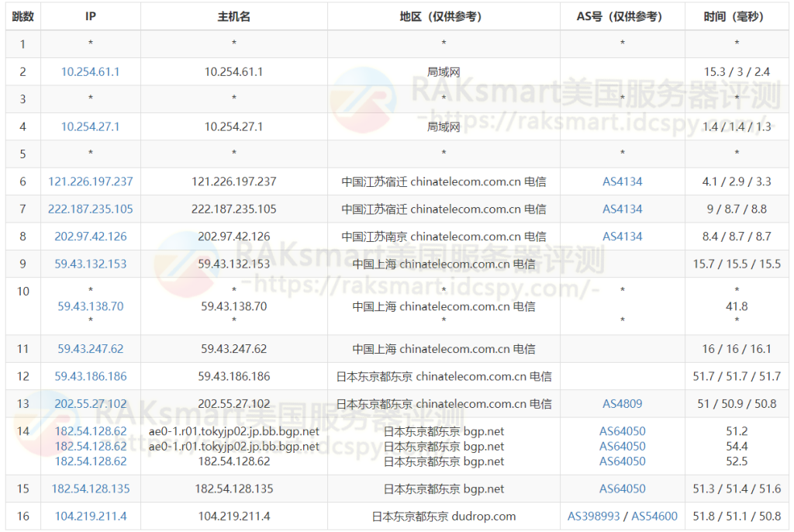Viewport: 794px width, 532px height.
Task: Select hostname cell 59.43.186.186
Action: pos(233,376)
